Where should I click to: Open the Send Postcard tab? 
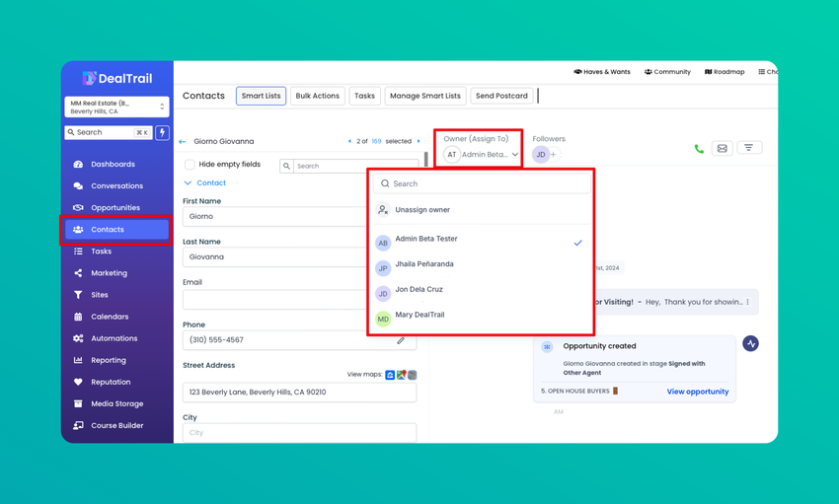(x=501, y=96)
